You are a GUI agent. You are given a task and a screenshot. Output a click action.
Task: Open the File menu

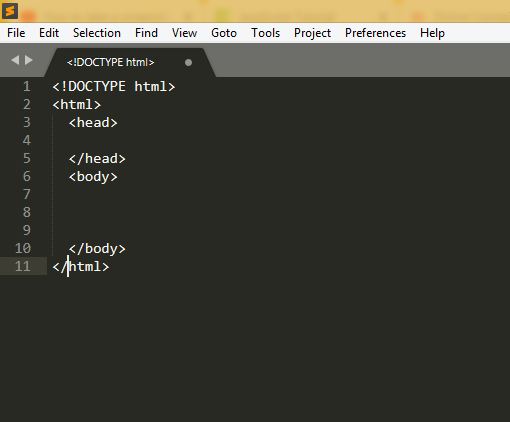coord(16,33)
